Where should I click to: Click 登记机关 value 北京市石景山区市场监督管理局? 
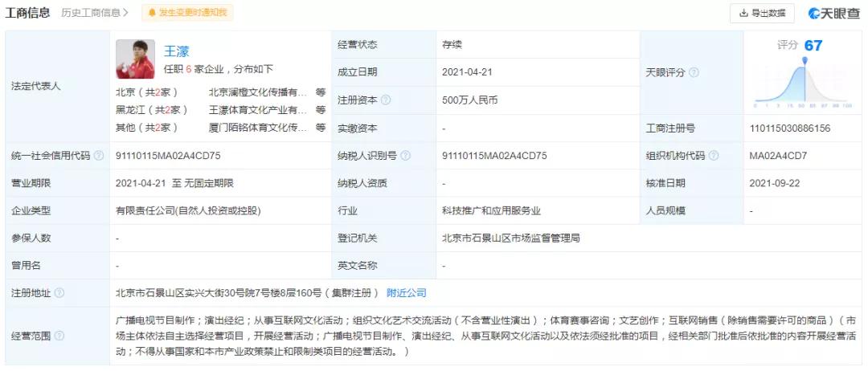click(510, 238)
